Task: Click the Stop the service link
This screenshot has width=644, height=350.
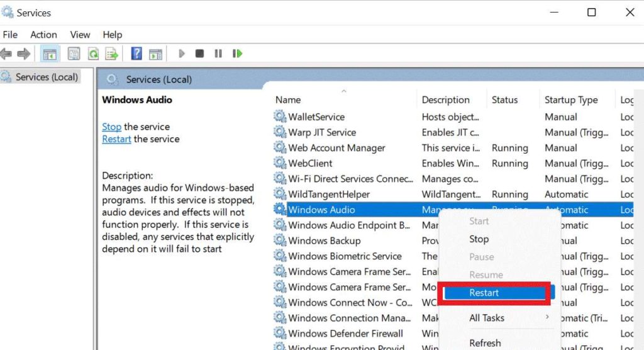Action: click(111, 127)
